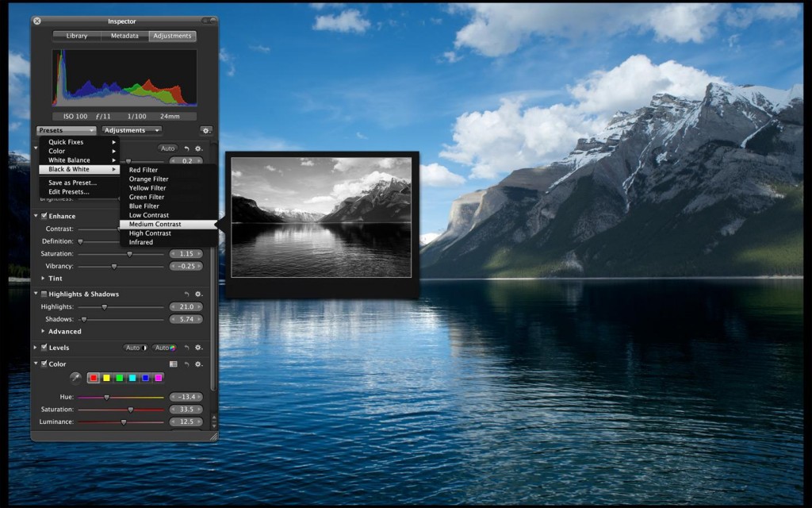Uncheck the Enhance checkbox
This screenshot has height=508, width=812.
tap(44, 216)
